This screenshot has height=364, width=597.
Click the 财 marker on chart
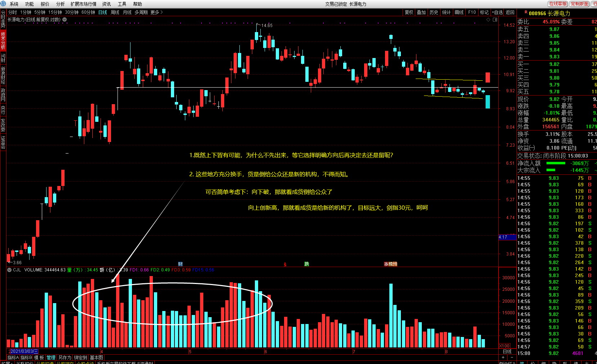180,264
